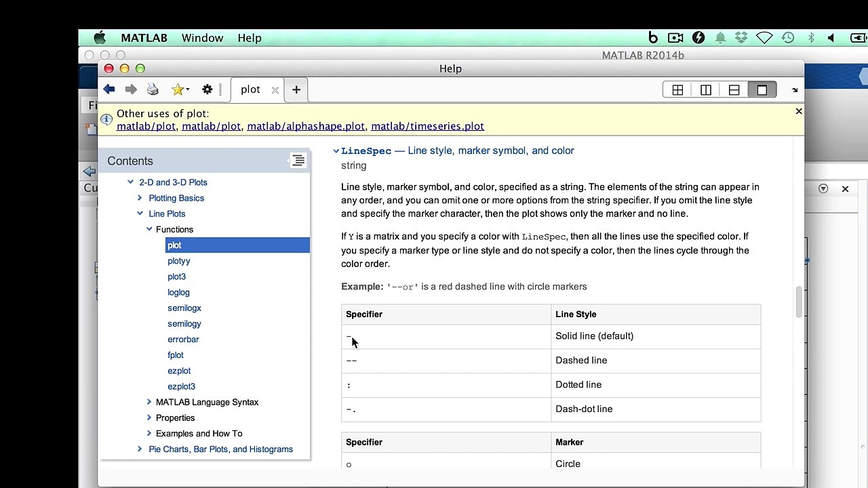
Task: Expand MATLAB Language Syntax node
Action: (149, 402)
